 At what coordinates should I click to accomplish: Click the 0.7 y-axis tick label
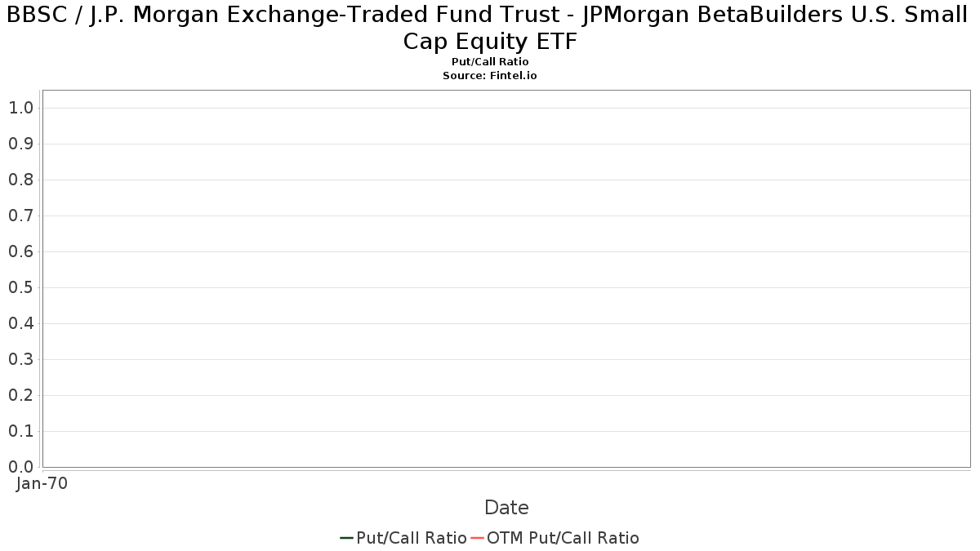coord(20,216)
